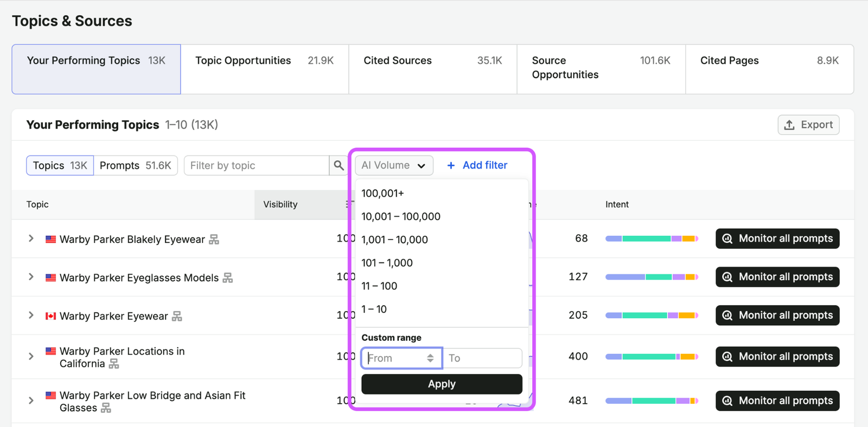This screenshot has width=868, height=427.
Task: Click the Export button
Action: coord(808,125)
